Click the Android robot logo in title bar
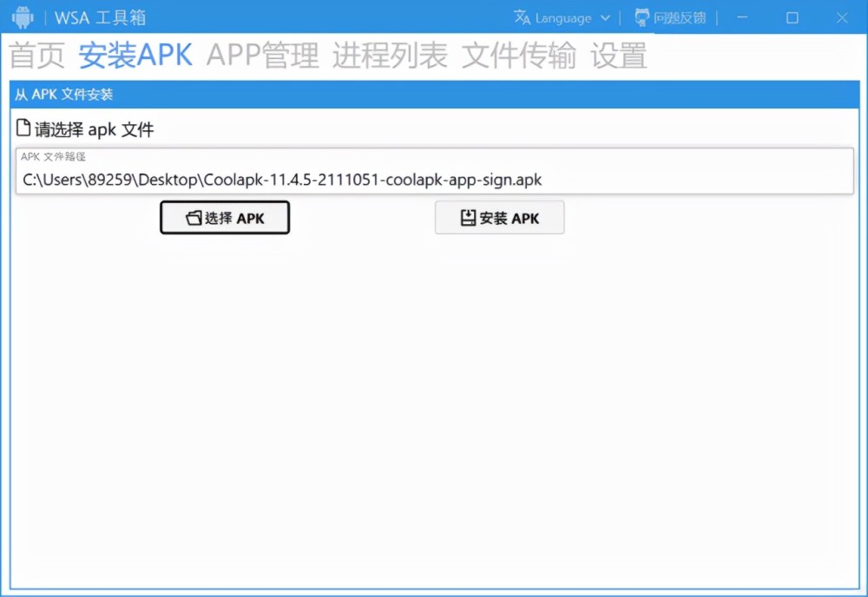The width and height of the screenshot is (868, 597). click(23, 17)
